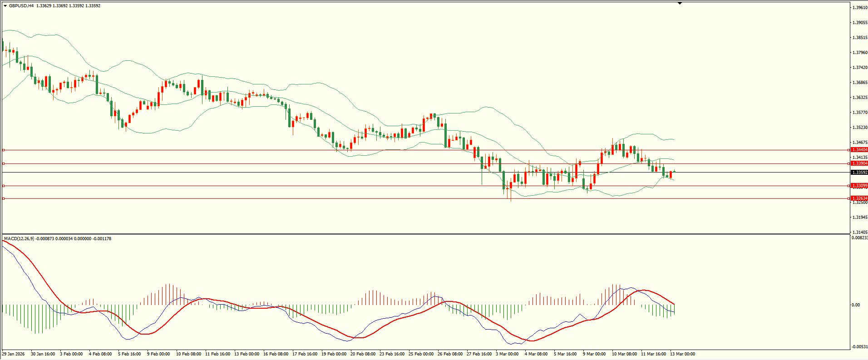This screenshot has width=868, height=360.
Task: Click the 0.00 level on MACD scale
Action: pyautogui.click(x=856, y=305)
